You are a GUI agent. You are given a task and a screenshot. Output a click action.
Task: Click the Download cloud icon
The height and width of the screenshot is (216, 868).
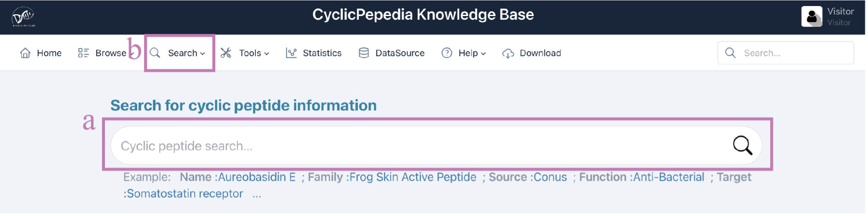coord(508,53)
